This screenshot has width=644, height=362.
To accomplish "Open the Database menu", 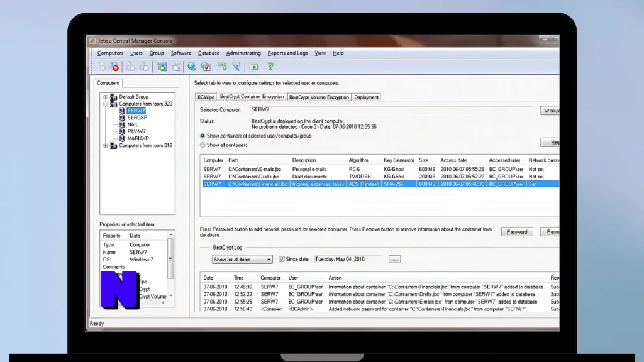I will coord(209,53).
